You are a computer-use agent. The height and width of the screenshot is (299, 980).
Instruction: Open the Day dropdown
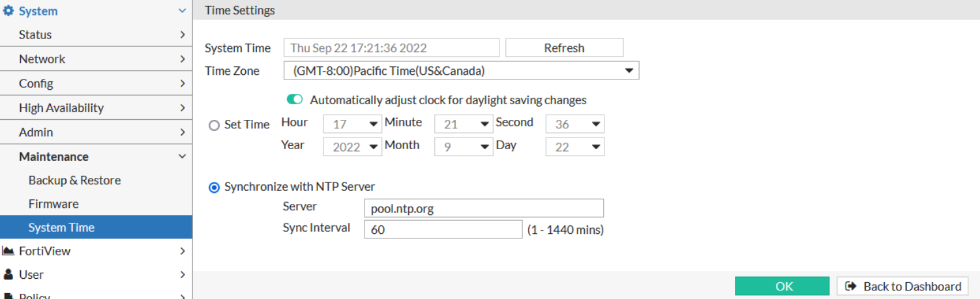[574, 147]
